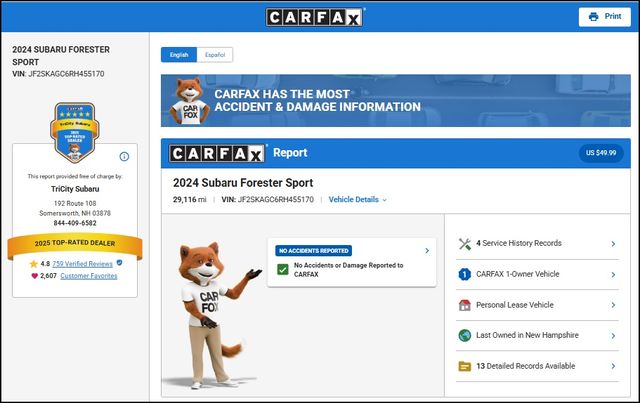Open the 759 Verified Reviews link
The width and height of the screenshot is (640, 403).
(82, 264)
